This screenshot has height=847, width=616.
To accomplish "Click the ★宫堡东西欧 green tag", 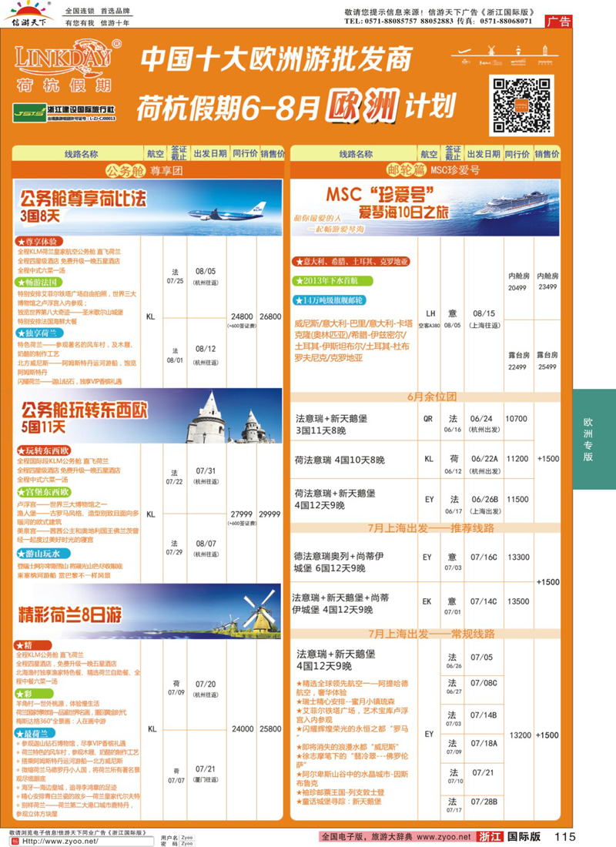I will pyautogui.click(x=43, y=492).
